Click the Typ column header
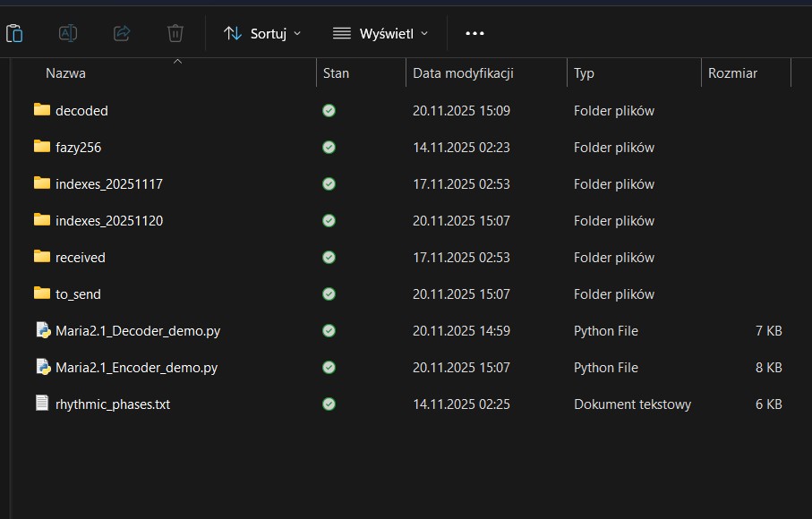 pos(584,73)
